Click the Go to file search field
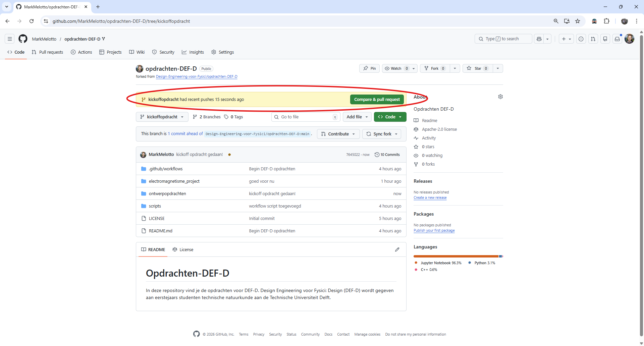The image size is (644, 346). 305,117
